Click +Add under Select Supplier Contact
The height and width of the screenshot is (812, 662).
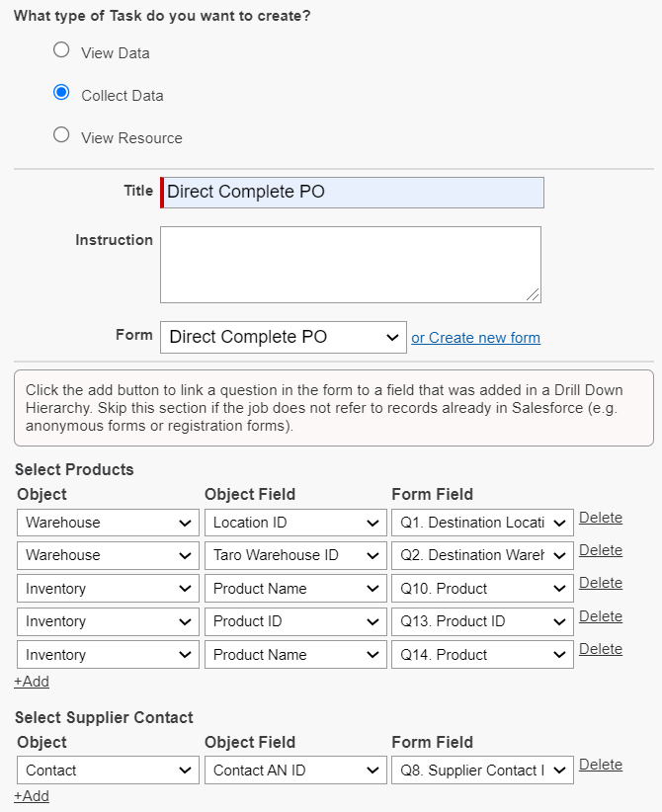pos(32,796)
